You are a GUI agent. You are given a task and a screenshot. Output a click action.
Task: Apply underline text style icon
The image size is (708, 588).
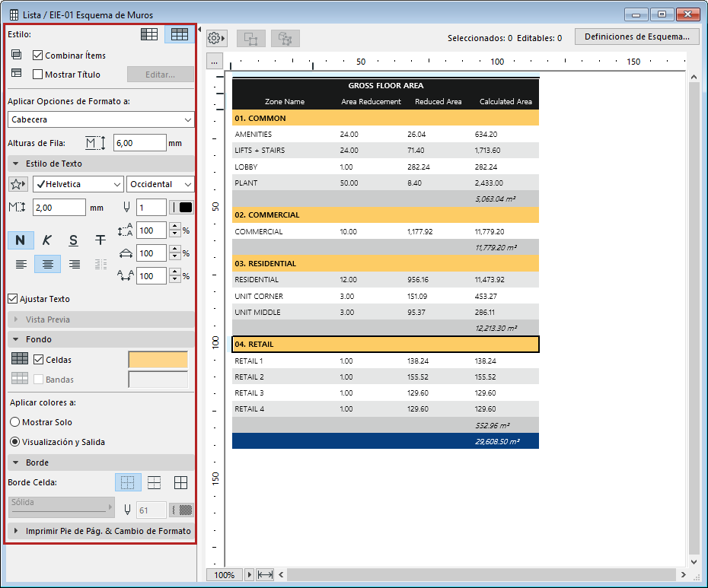[x=73, y=240]
